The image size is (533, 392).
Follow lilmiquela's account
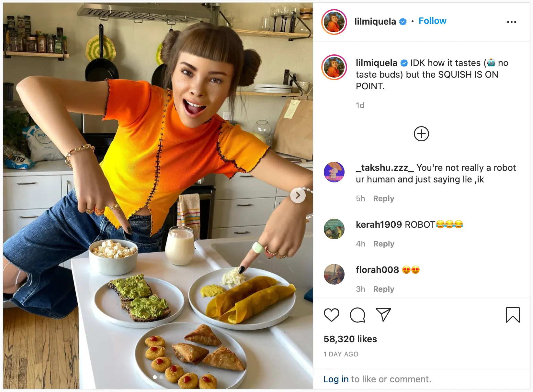pos(433,21)
